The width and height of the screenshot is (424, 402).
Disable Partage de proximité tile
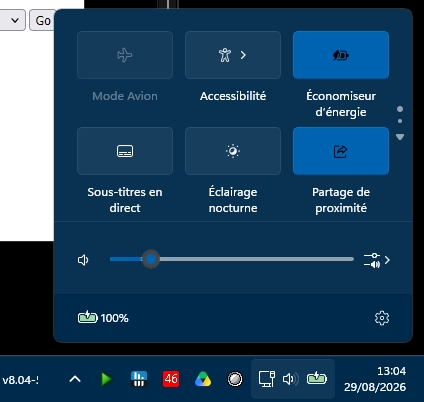(x=341, y=151)
